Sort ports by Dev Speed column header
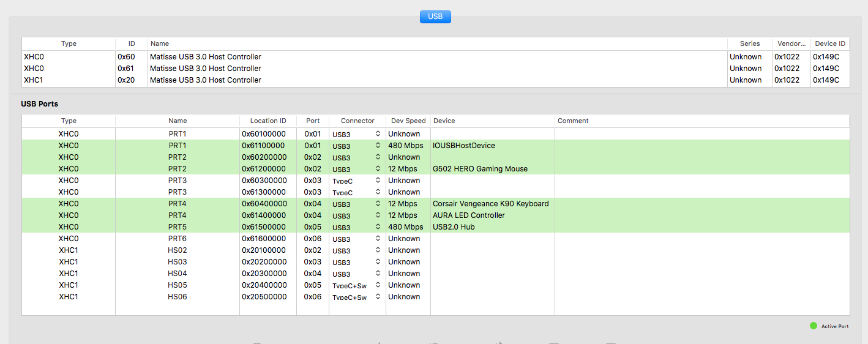The height and width of the screenshot is (344, 868). (408, 121)
